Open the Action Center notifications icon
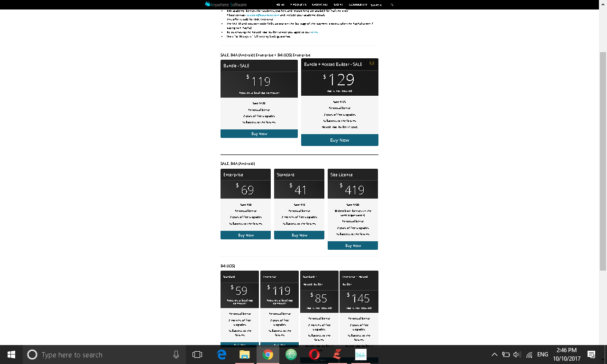Image resolution: width=607 pixels, height=364 pixels. 591,355
